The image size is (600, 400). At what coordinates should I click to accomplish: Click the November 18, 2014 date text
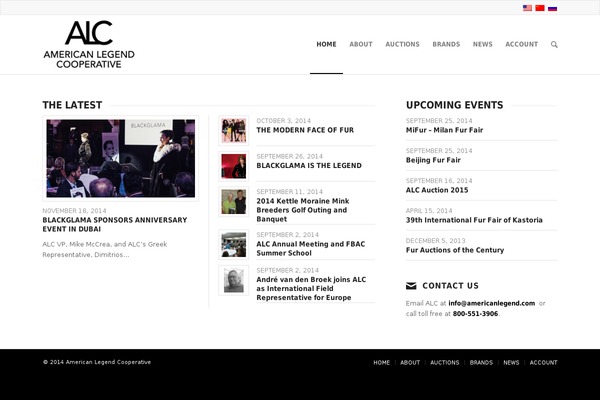pyautogui.click(x=74, y=211)
